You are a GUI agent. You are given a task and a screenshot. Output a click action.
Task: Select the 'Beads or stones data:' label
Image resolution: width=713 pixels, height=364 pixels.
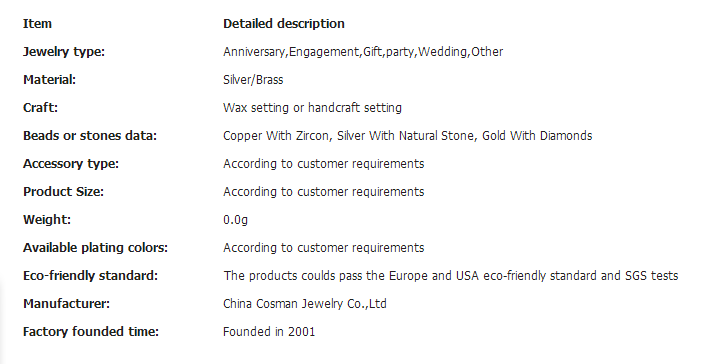tap(90, 136)
